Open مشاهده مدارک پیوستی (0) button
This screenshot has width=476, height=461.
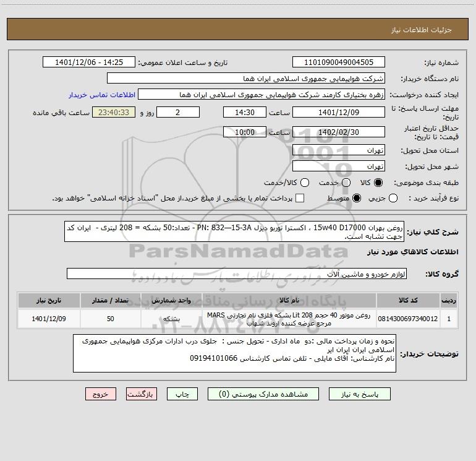pyautogui.click(x=263, y=394)
